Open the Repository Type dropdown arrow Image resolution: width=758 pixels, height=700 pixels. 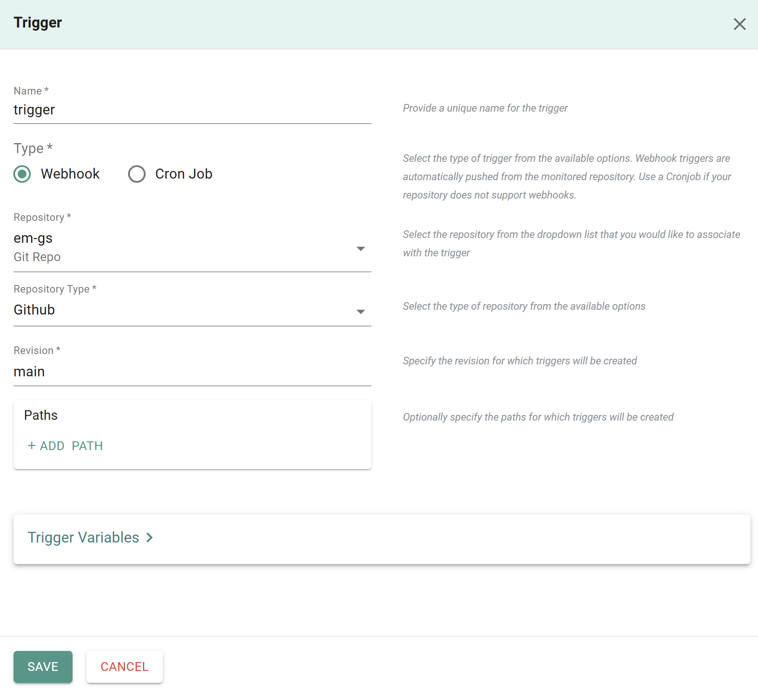[360, 312]
